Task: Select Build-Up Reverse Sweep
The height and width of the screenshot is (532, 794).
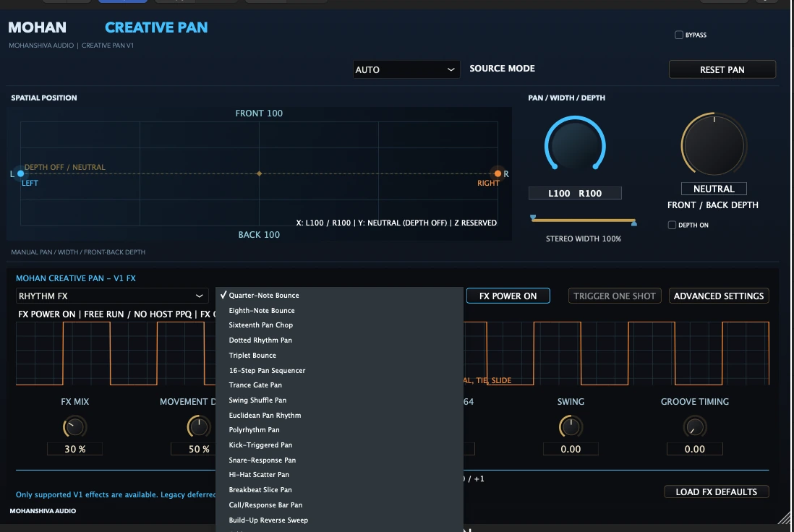Action: coord(339,520)
